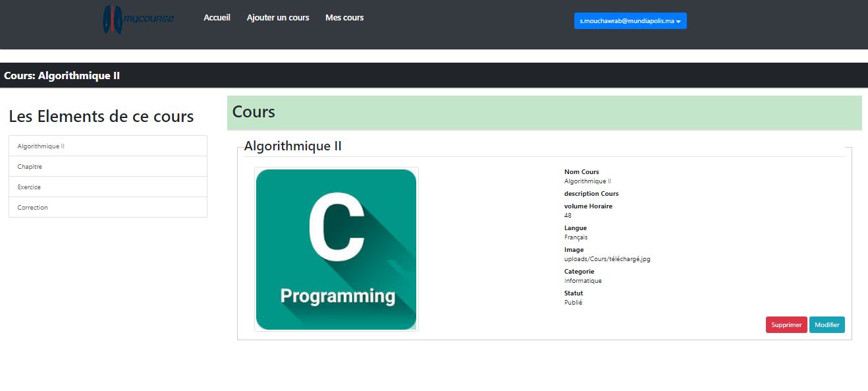
Task: Click the mycourse logo icon
Action: [138, 19]
